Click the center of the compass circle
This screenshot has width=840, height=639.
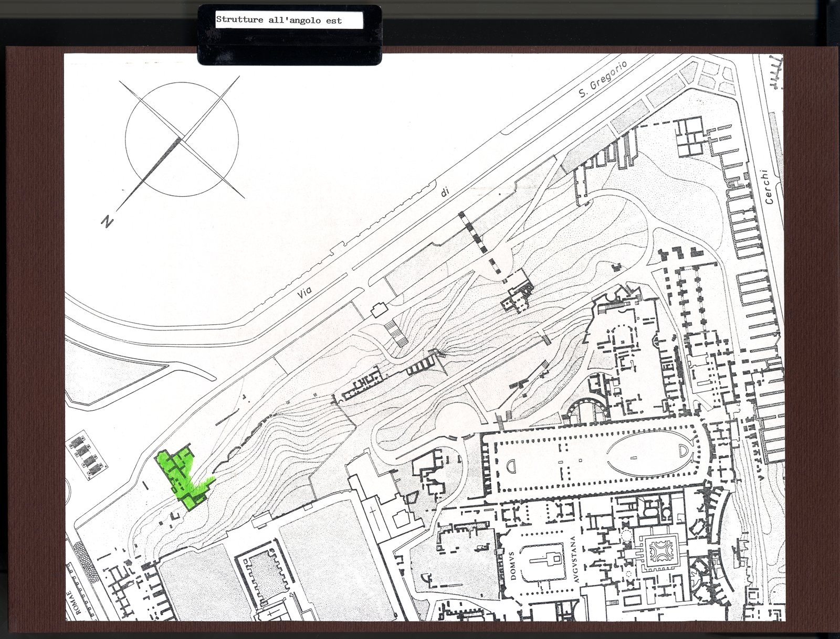click(182, 139)
